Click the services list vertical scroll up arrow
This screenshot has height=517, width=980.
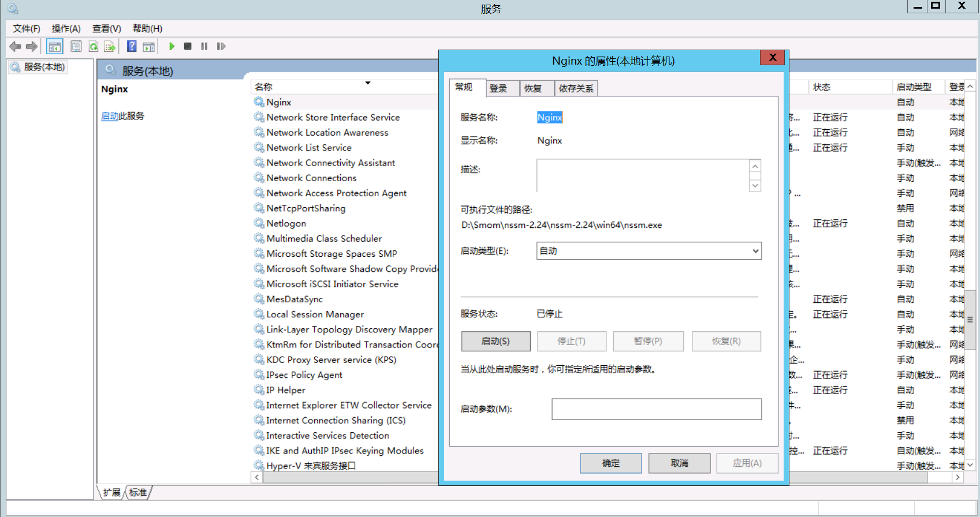coord(970,87)
